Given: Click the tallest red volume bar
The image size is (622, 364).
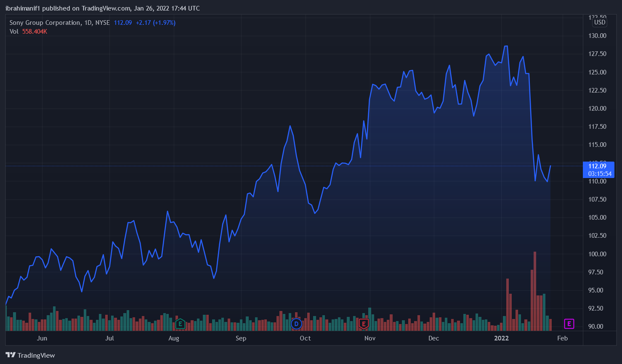Looking at the screenshot, I should 534,290.
